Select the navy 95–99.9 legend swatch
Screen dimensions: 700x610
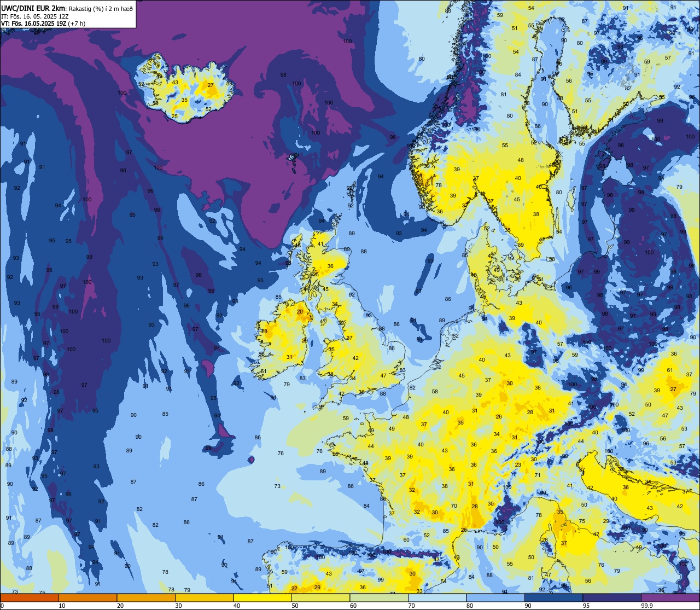pos(612,597)
